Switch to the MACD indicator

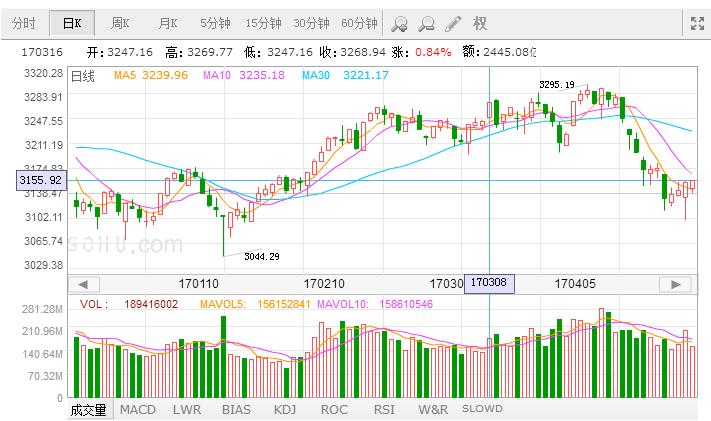tap(138, 409)
